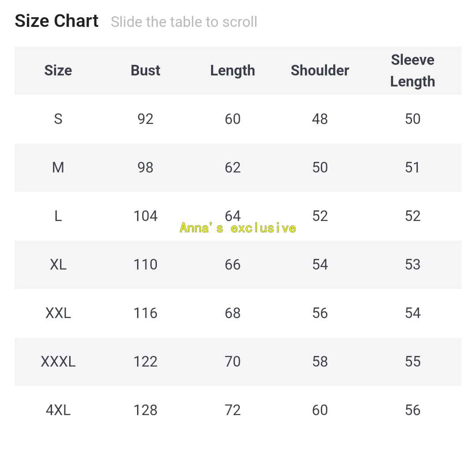Select the M size row label
The image size is (476, 453).
(58, 168)
